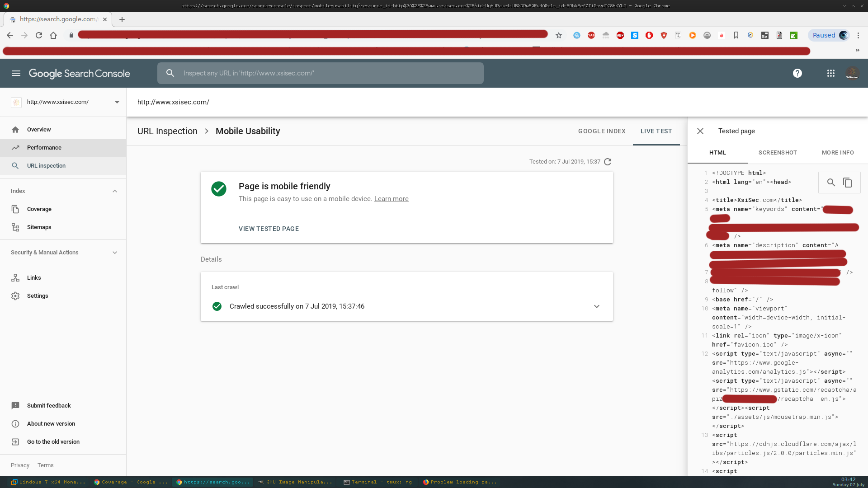Image resolution: width=868 pixels, height=488 pixels.
Task: Click the Overview home icon
Action: coord(15,130)
